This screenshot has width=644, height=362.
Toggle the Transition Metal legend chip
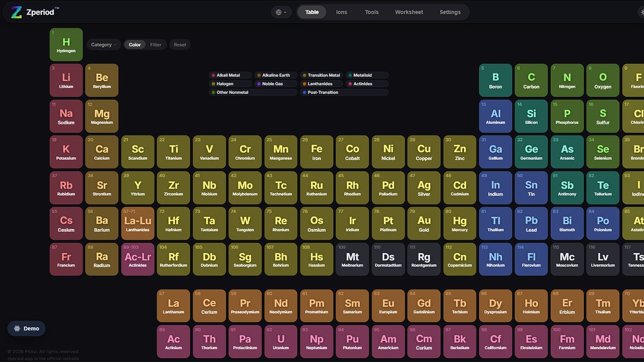click(x=321, y=75)
